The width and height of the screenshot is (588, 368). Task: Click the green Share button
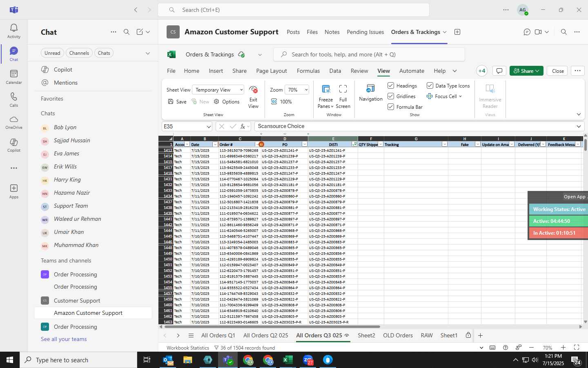point(526,71)
